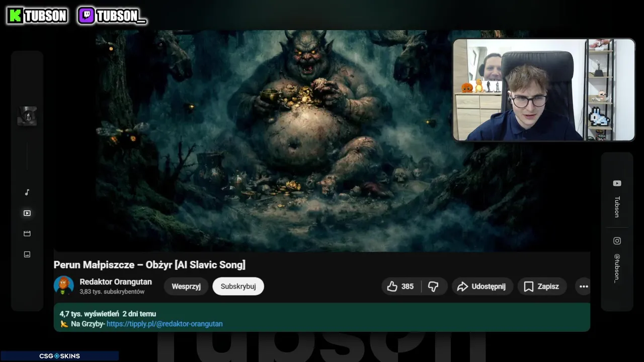This screenshot has height=362, width=644.
Task: Open the tipply.pl/@redaktor-orangutan link
Action: pos(165,324)
